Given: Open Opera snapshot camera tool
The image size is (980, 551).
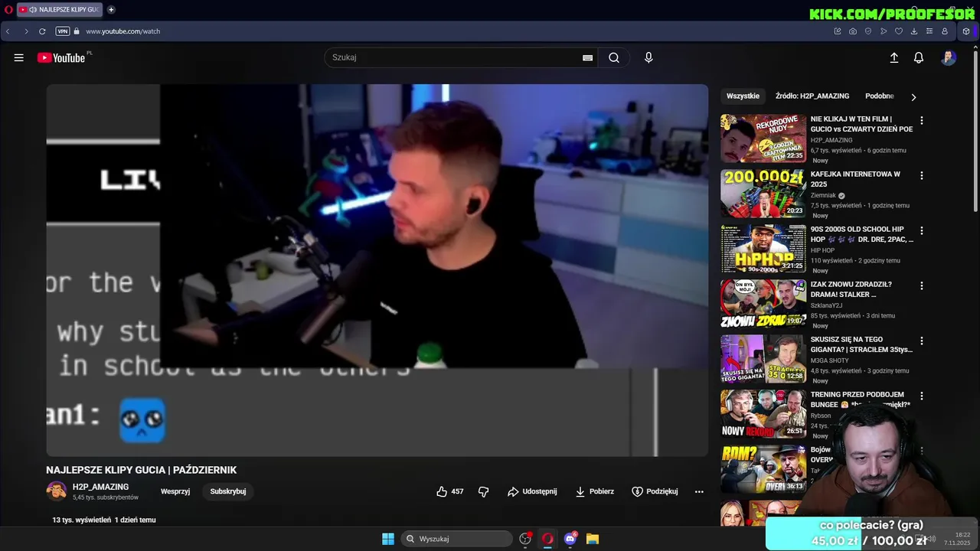Looking at the screenshot, I should pyautogui.click(x=853, y=31).
